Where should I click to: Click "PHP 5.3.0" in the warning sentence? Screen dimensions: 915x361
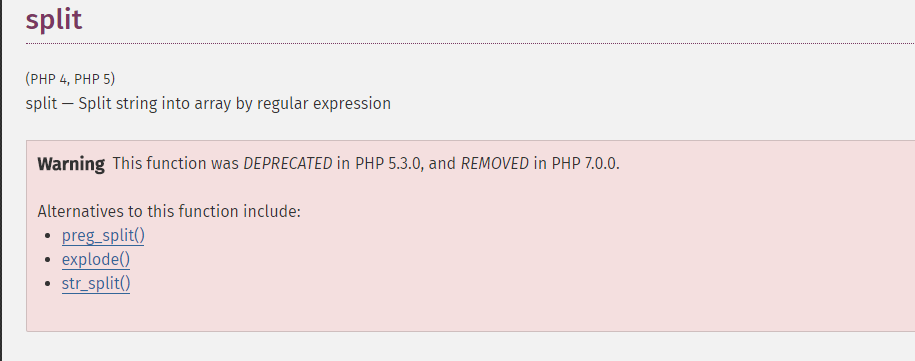(x=391, y=164)
